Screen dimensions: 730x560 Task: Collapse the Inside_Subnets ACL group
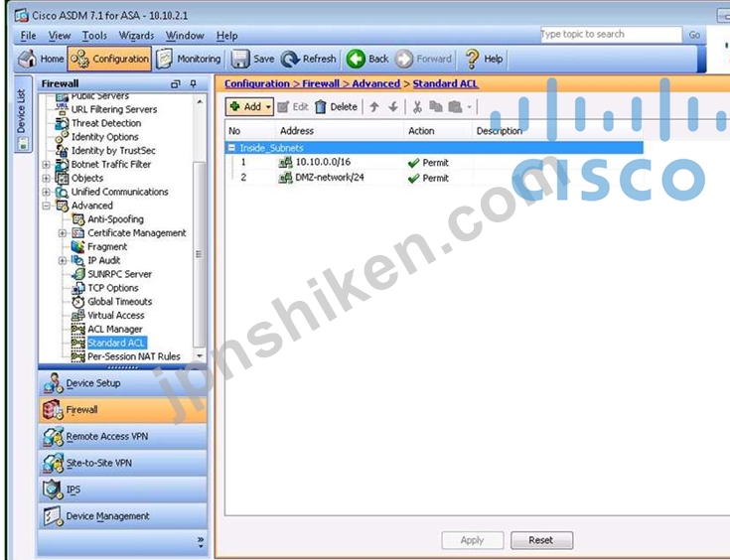(231, 148)
